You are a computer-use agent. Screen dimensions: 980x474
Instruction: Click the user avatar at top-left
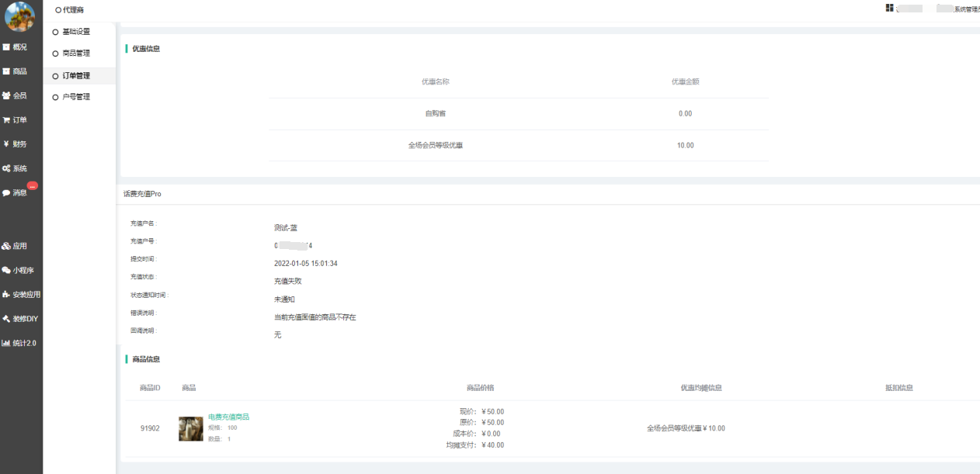[x=20, y=16]
